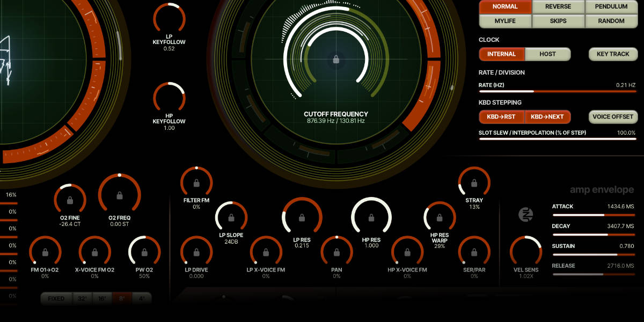Click the cutoff value 876.39 Hz / 130.81 Hz

pos(336,121)
